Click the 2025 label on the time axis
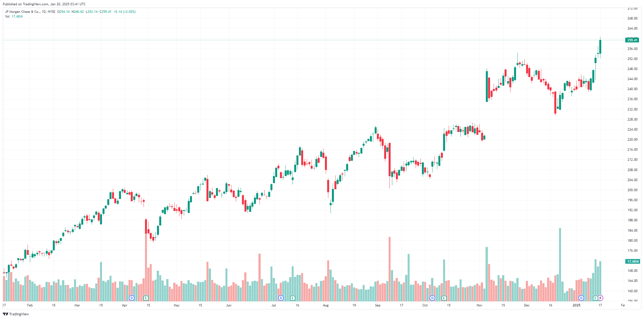Image resolution: width=644 pixels, height=319 pixels. pyautogui.click(x=576, y=305)
